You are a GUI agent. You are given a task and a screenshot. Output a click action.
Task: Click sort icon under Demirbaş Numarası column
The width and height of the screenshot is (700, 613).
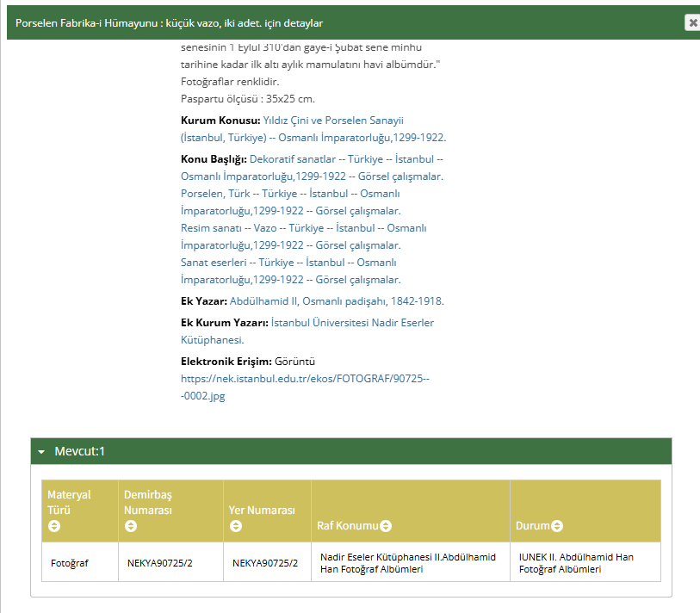tap(131, 526)
